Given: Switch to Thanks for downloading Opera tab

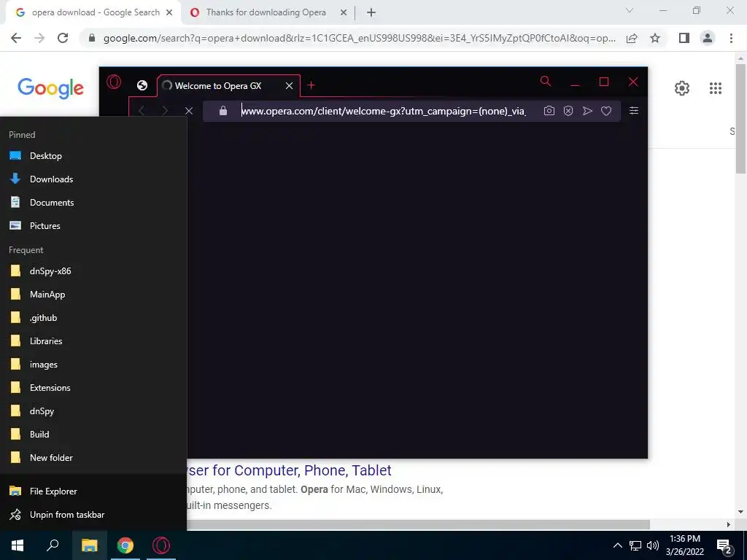Looking at the screenshot, I should click(266, 12).
